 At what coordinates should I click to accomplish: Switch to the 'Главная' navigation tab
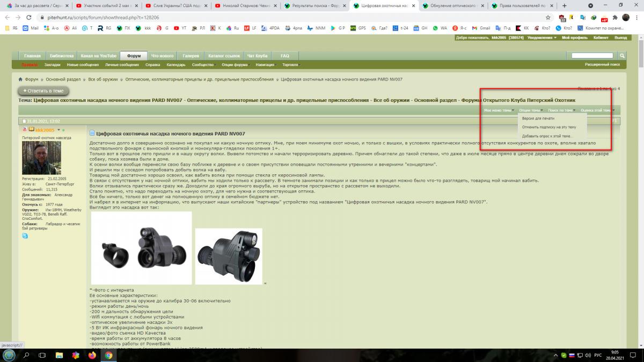[32, 56]
